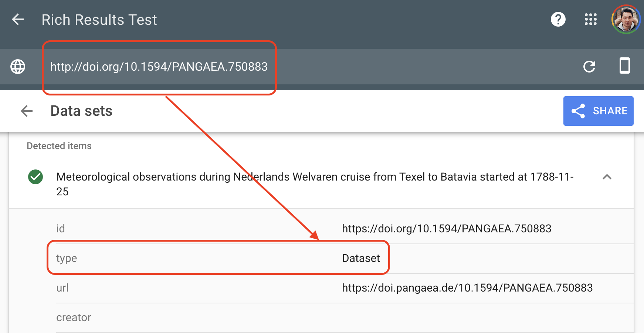
Task: Click the share icon inside the SHARE button
Action: point(579,111)
